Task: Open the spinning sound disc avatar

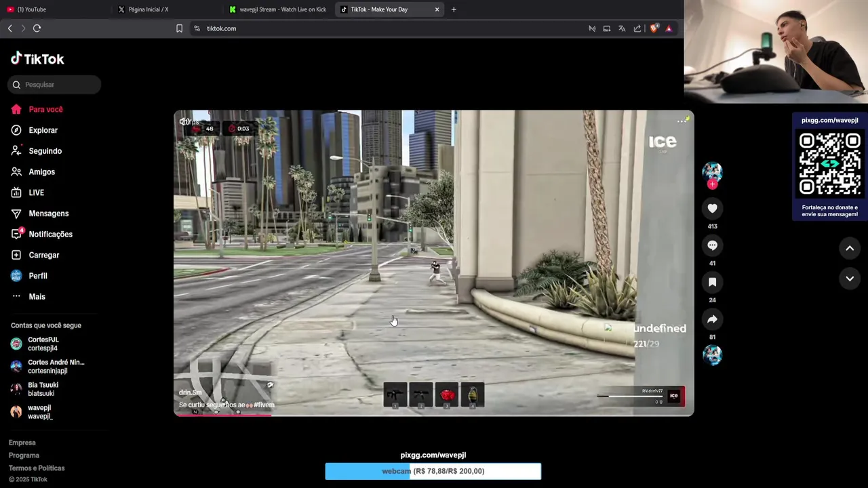Action: [x=712, y=355]
